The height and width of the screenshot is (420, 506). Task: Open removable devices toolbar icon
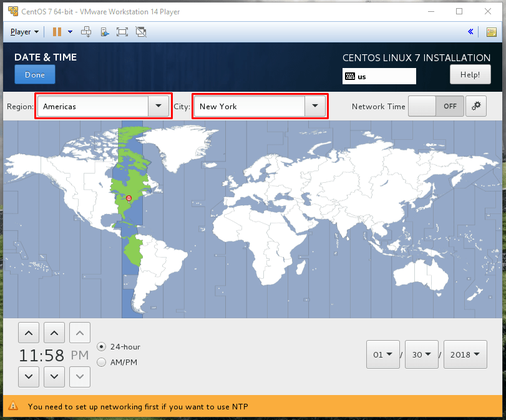105,32
